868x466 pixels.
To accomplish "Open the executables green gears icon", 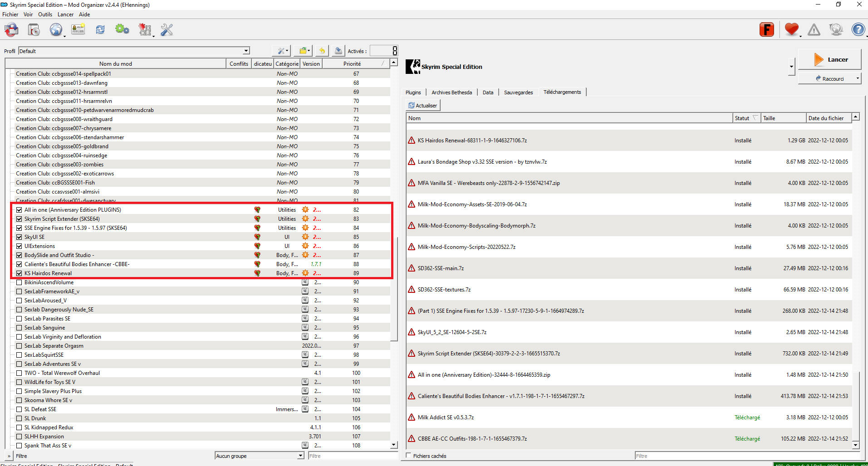I will pos(122,30).
